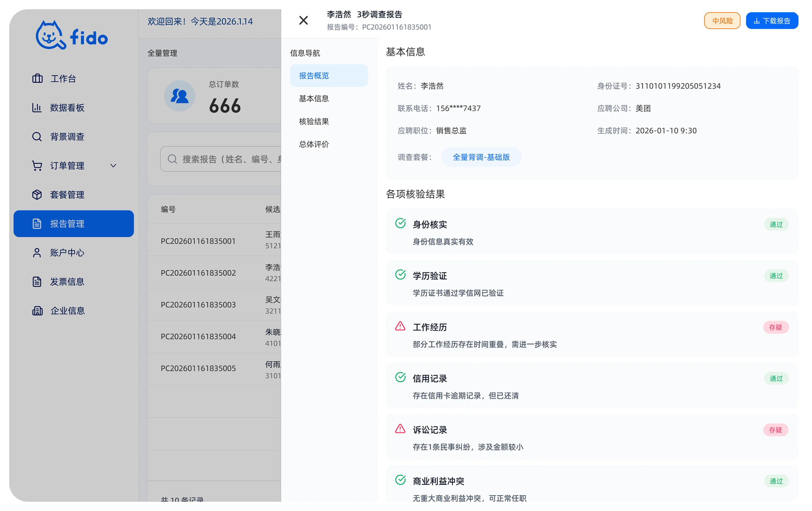This screenshot has width=812, height=511.
Task: Close the report drawer with the X
Action: tap(303, 20)
